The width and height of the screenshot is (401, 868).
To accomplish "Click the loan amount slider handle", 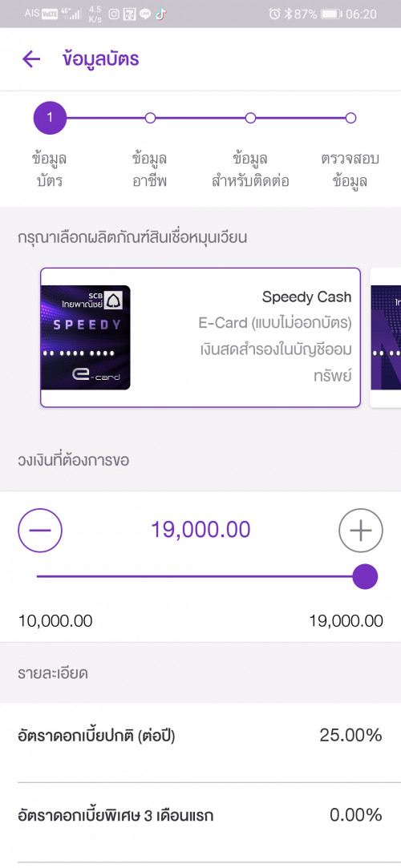I will (365, 577).
